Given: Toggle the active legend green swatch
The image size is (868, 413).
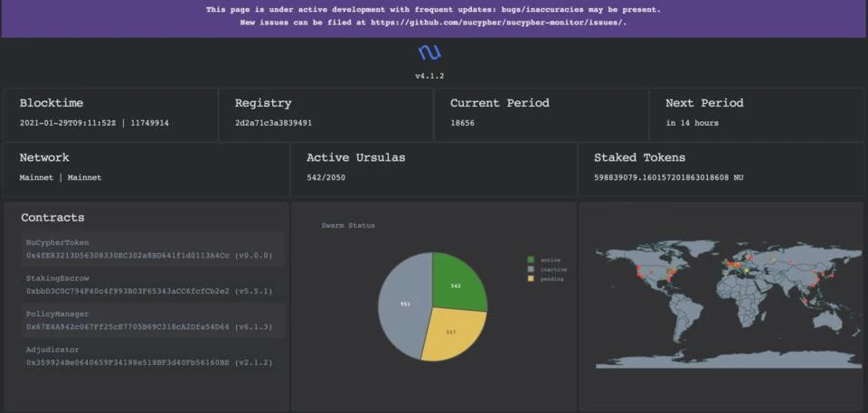Looking at the screenshot, I should [531, 259].
